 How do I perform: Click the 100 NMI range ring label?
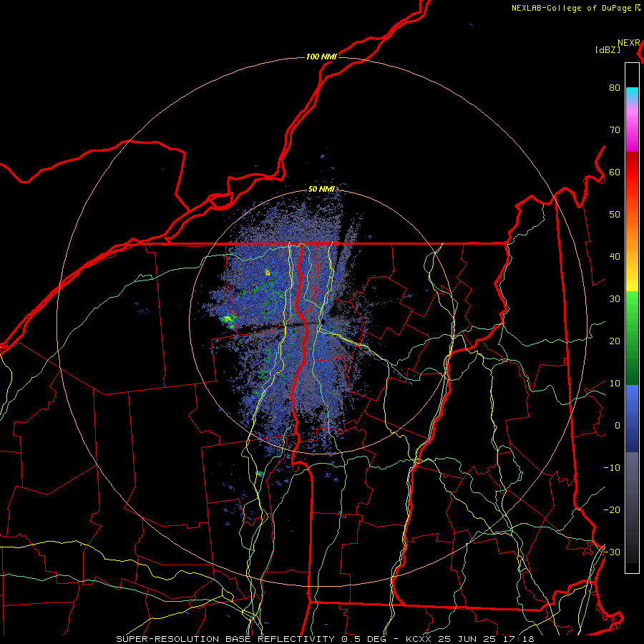coord(321,57)
